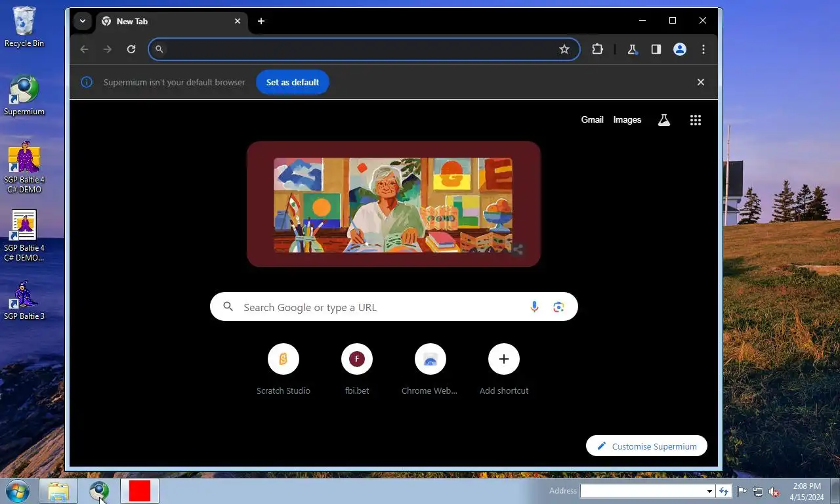
Task: Toggle the side panel
Action: click(x=656, y=49)
